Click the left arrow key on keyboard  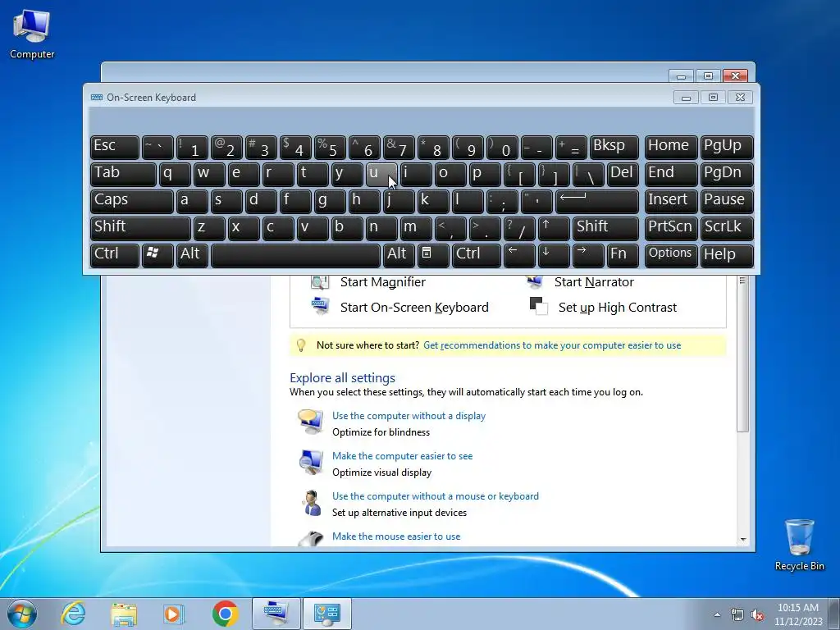(x=519, y=254)
